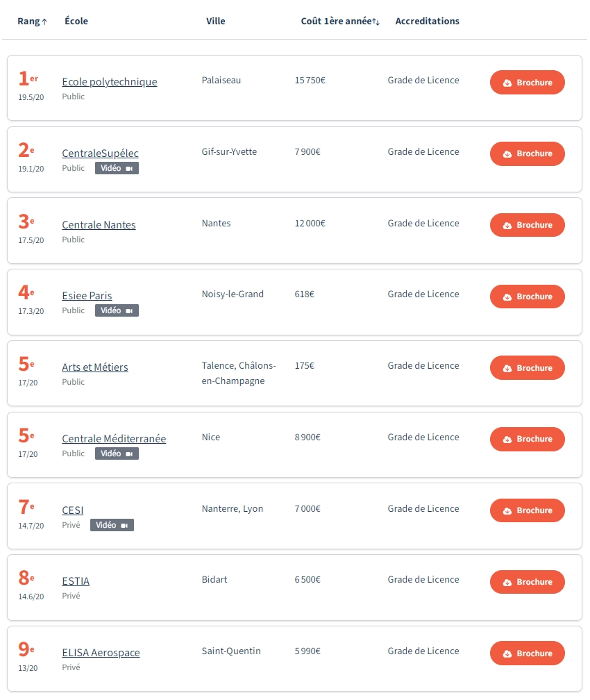Image resolution: width=590 pixels, height=700 pixels.
Task: Sort by Coût 1ère année arrows
Action: pos(376,22)
